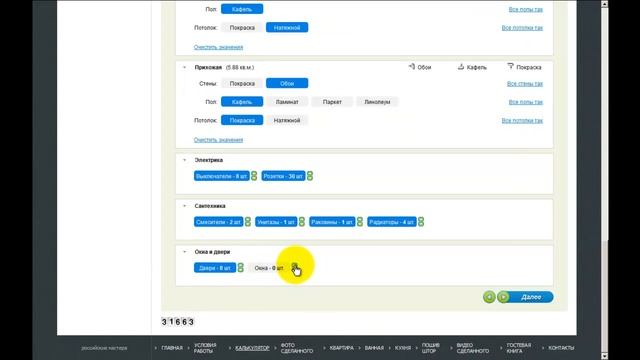Open ГОСТЕВАЯ КНИГА in the footer menu

[519, 348]
